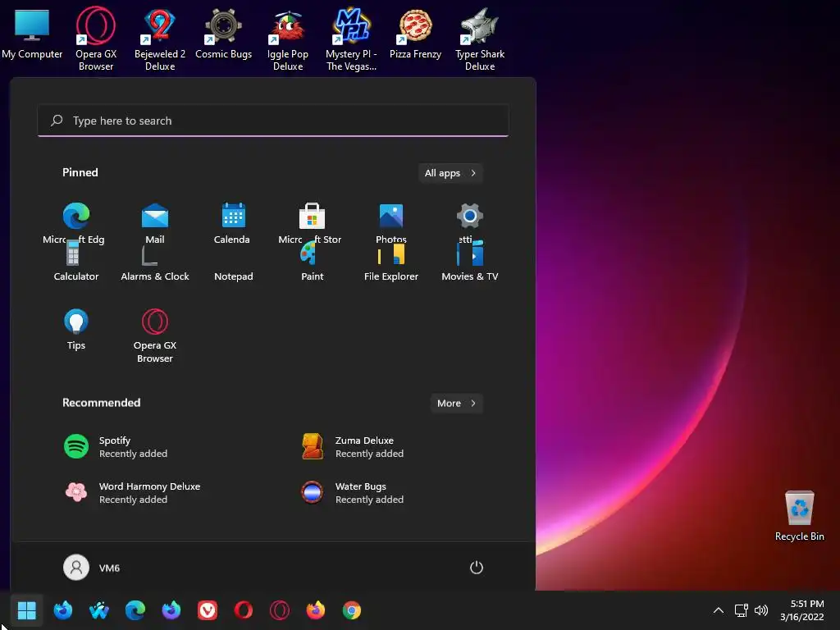The width and height of the screenshot is (840, 630).
Task: Launch Word Harmony Deluxe from Recommended
Action: click(x=132, y=493)
